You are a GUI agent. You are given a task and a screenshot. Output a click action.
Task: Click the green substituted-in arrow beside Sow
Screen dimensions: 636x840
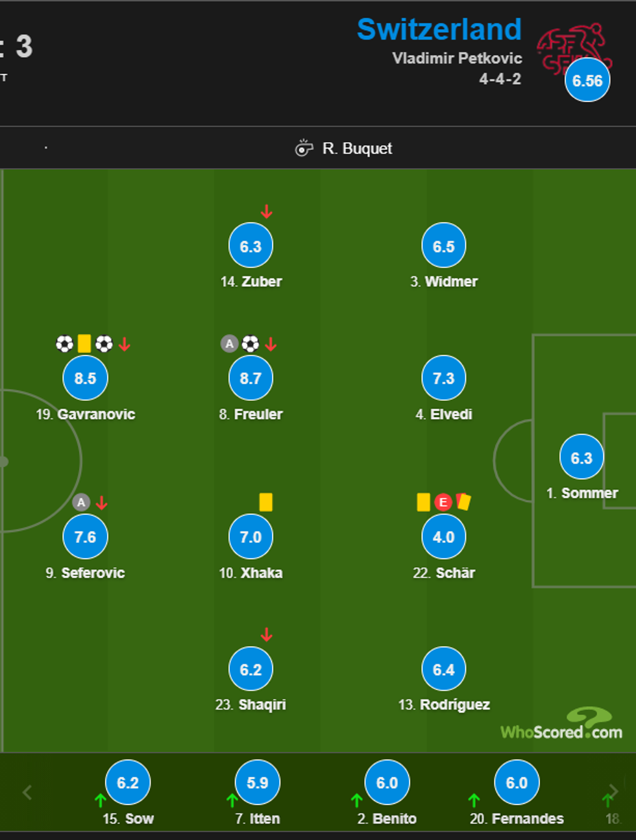[x=101, y=800]
